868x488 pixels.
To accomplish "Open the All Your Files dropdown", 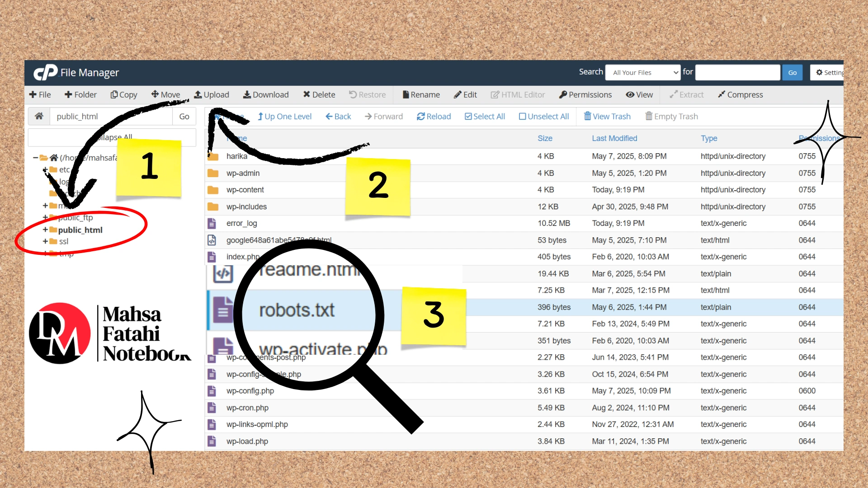I will click(x=643, y=72).
